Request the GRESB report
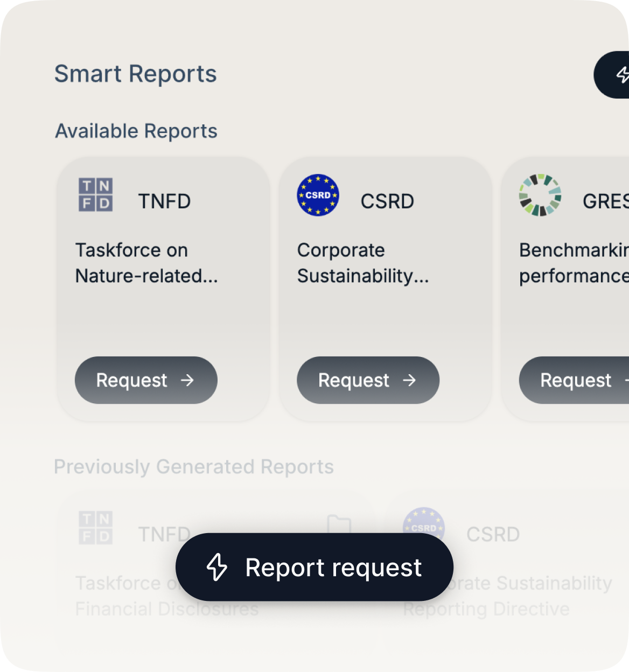 (x=577, y=381)
